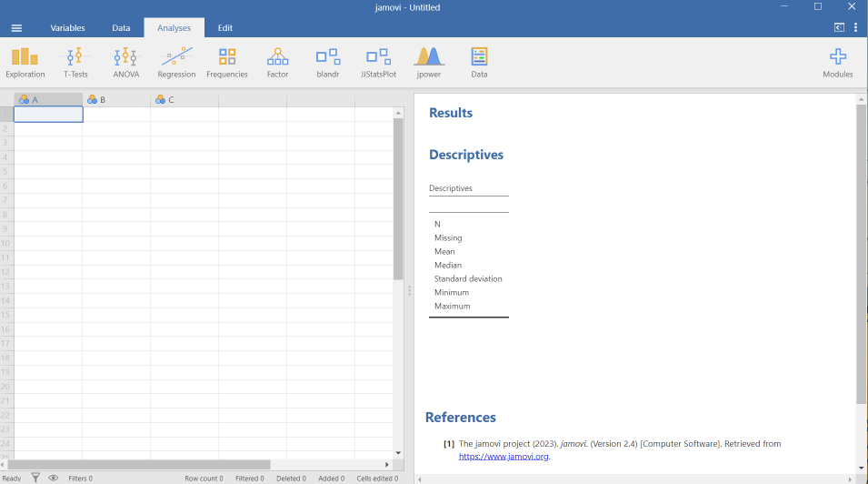
Task: Open the Factor analysis menu
Action: point(277,62)
